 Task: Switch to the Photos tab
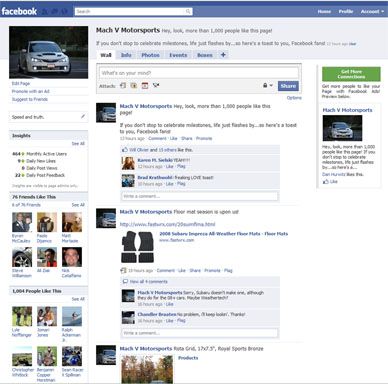[x=150, y=55]
